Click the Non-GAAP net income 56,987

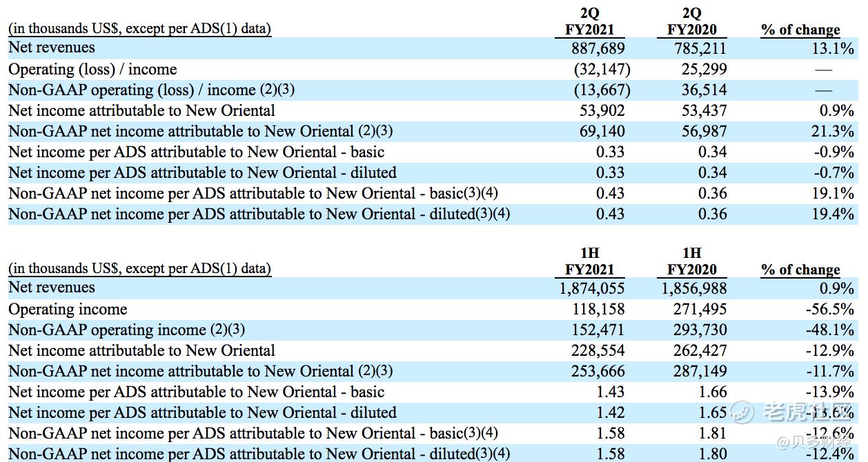704,131
